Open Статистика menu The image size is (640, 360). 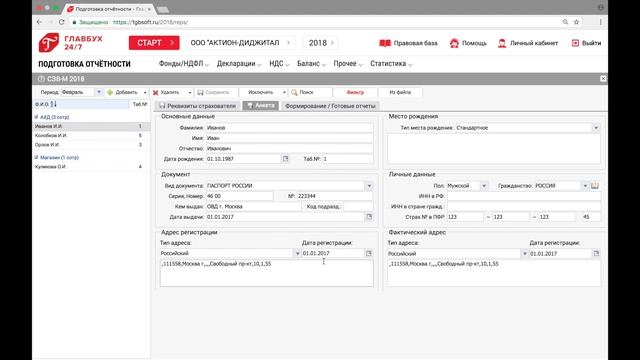(391, 64)
